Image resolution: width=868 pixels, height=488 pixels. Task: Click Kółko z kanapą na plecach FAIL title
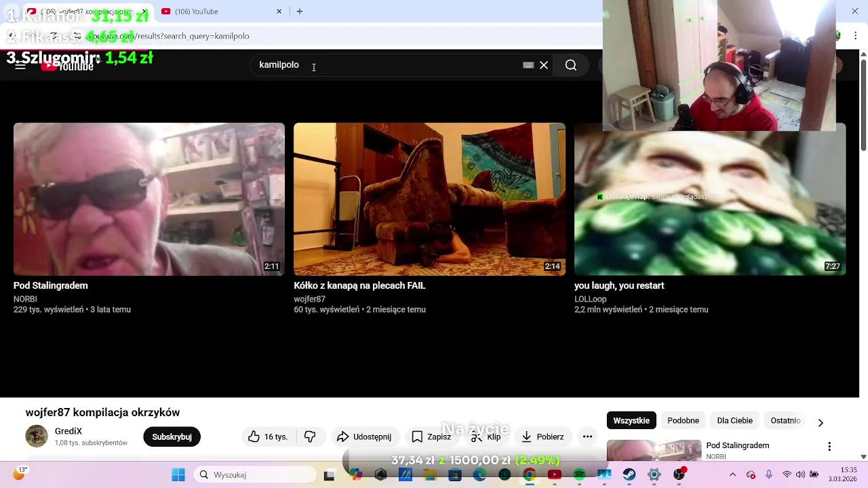(359, 285)
